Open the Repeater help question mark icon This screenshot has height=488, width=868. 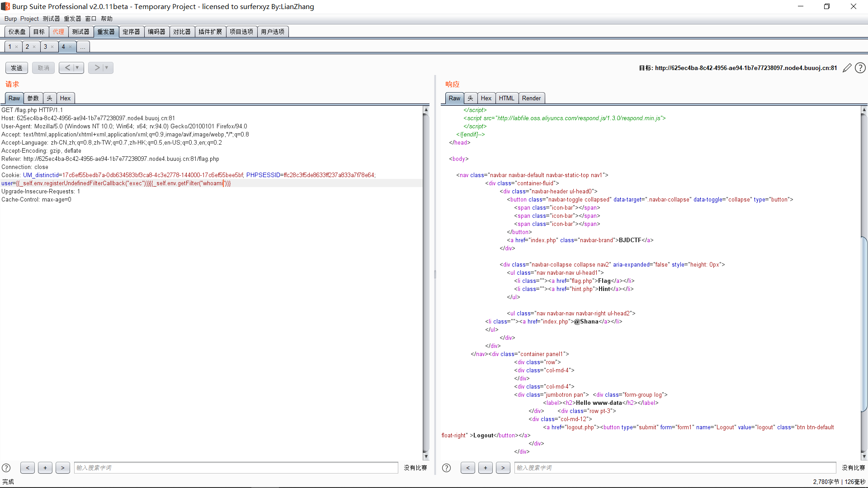coord(860,68)
